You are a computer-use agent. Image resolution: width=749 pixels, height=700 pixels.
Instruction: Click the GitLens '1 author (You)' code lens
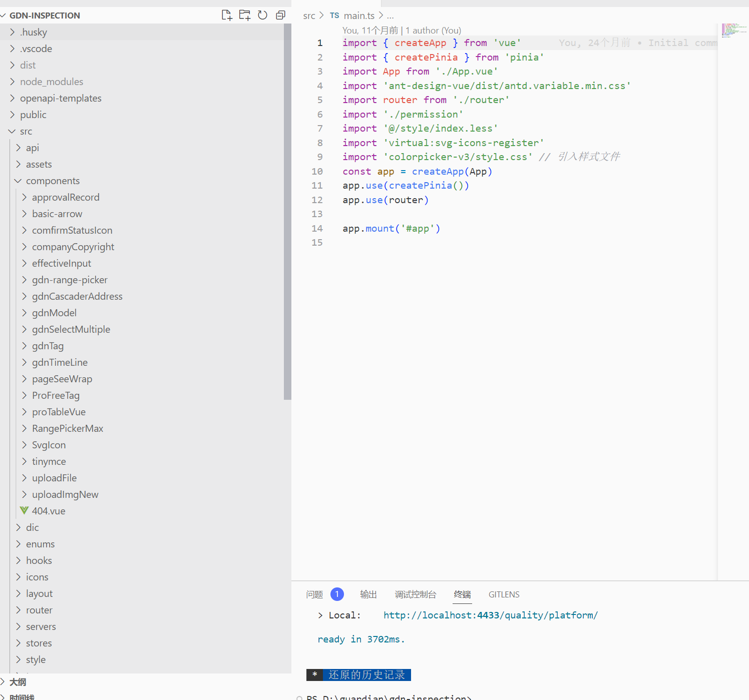point(433,31)
